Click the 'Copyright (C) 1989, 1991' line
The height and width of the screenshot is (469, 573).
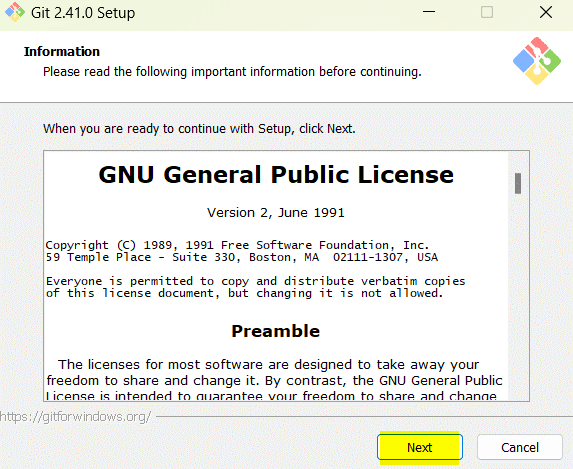click(237, 245)
